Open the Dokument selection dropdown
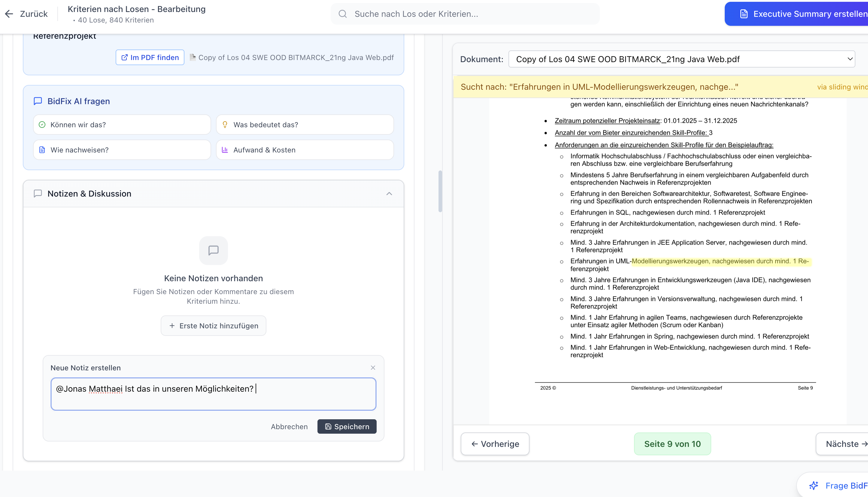This screenshot has width=868, height=497. (681, 59)
